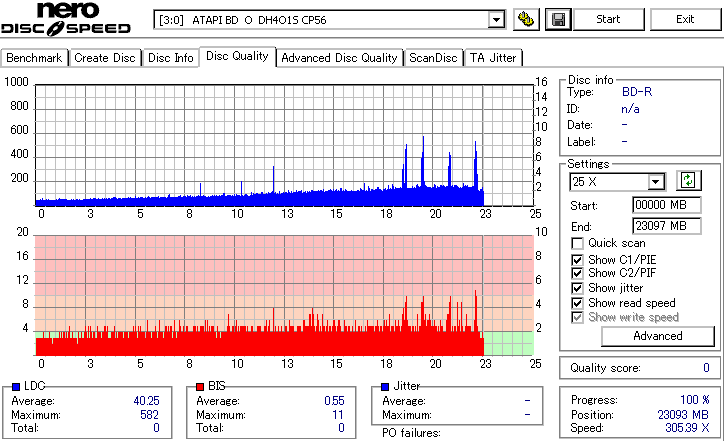The width and height of the screenshot is (724, 441).
Task: Switch to the ScanDisc tab
Action: (x=433, y=58)
